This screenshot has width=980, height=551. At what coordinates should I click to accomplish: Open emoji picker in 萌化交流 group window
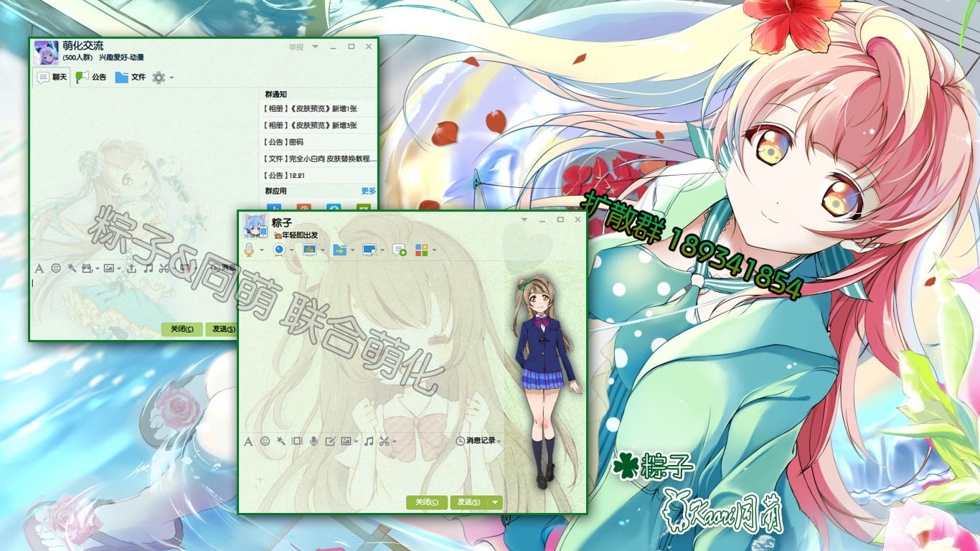56,268
